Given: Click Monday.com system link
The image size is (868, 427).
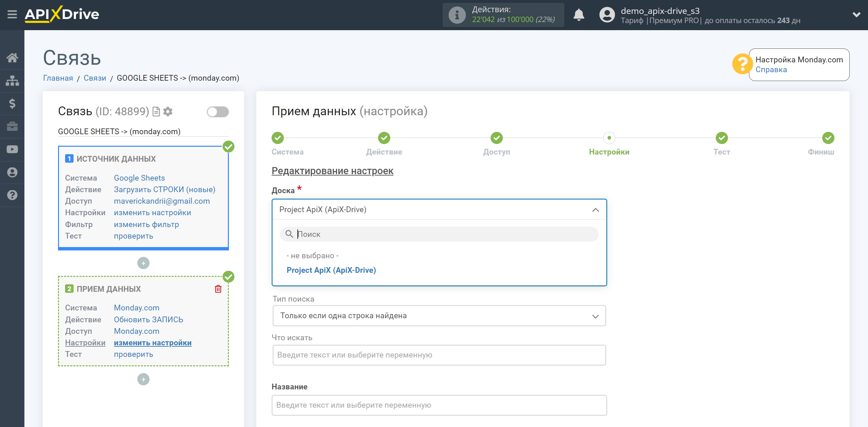Looking at the screenshot, I should pos(136,308).
